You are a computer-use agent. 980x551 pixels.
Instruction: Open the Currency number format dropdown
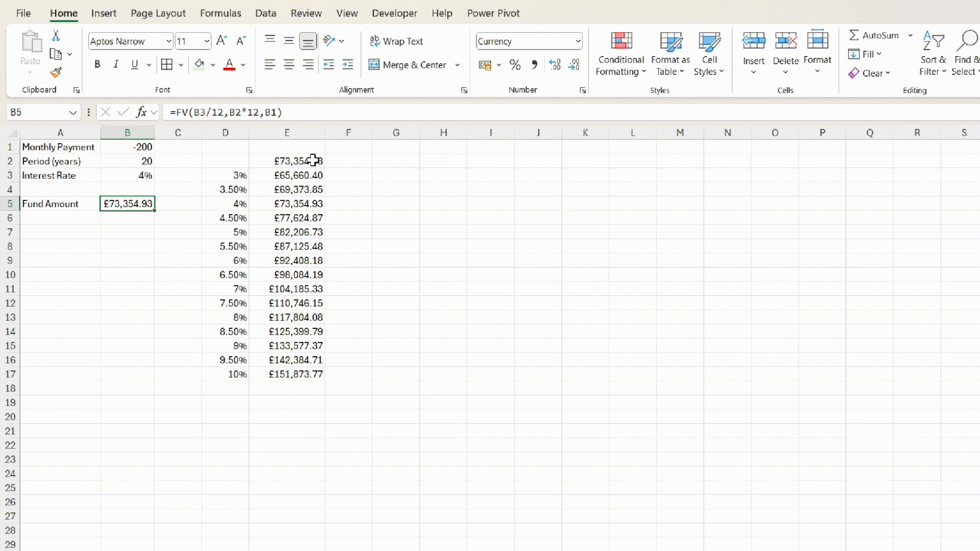pyautogui.click(x=578, y=41)
